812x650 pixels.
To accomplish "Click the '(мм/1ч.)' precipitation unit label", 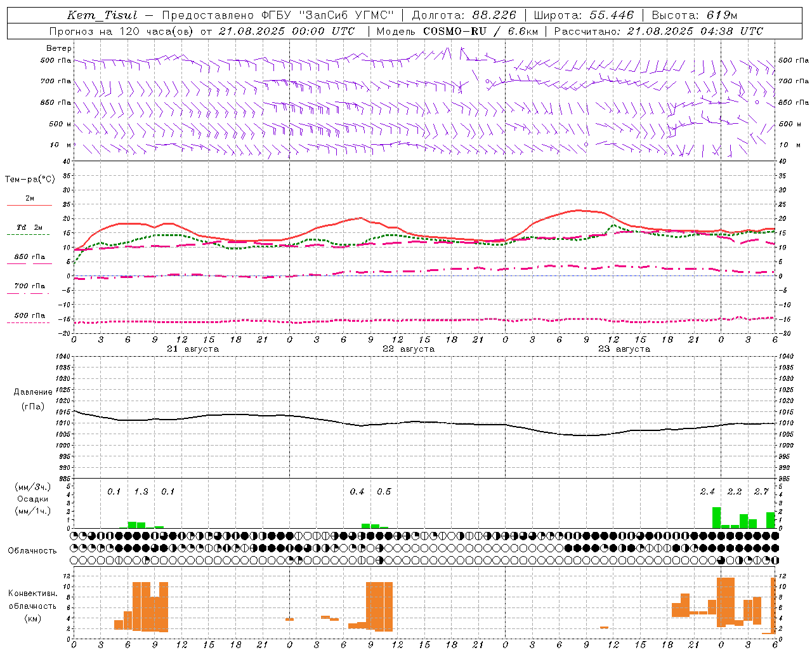I will (33, 511).
